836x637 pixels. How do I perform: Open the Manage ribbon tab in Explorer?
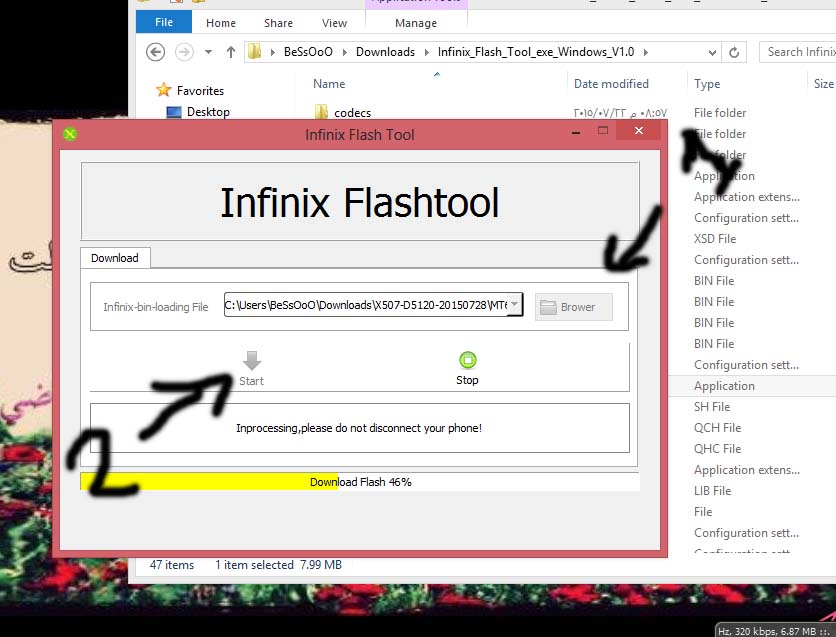tap(416, 23)
